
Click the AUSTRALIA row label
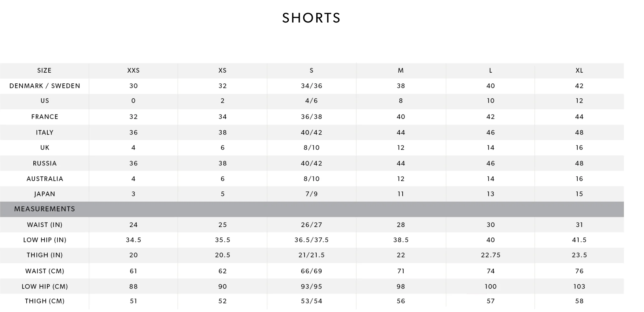click(45, 179)
